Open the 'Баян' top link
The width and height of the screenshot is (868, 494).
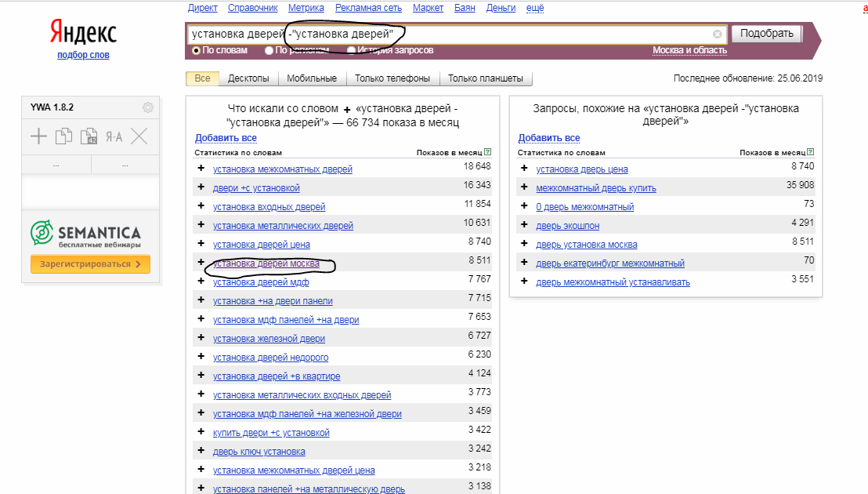tap(465, 8)
